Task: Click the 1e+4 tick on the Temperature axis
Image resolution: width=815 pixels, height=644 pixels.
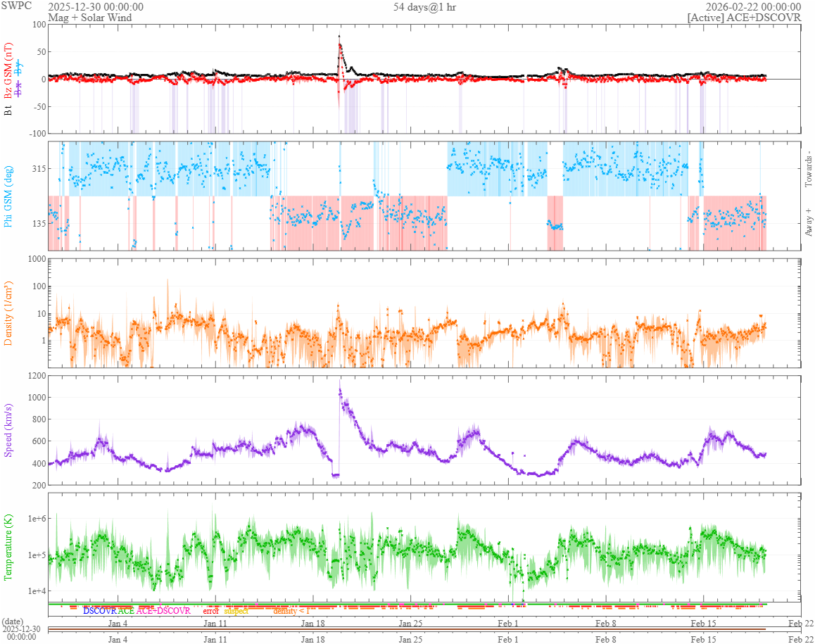Action: [36, 591]
